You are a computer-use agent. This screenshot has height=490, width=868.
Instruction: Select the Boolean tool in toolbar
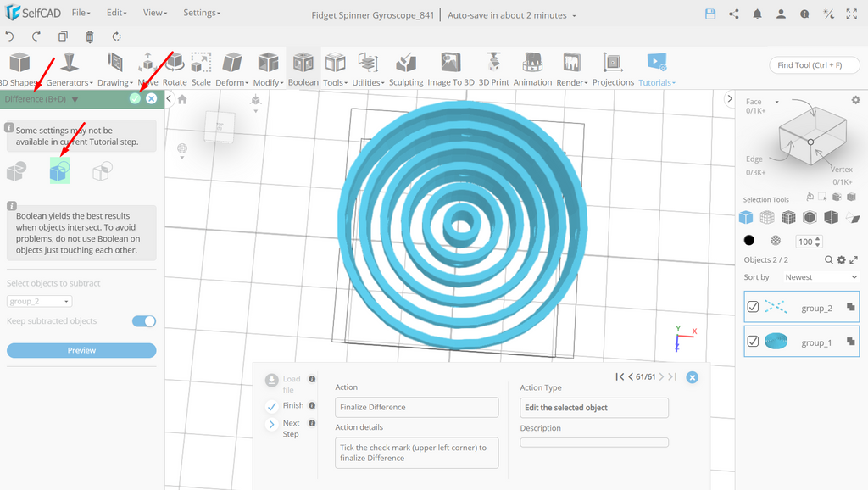coord(303,70)
